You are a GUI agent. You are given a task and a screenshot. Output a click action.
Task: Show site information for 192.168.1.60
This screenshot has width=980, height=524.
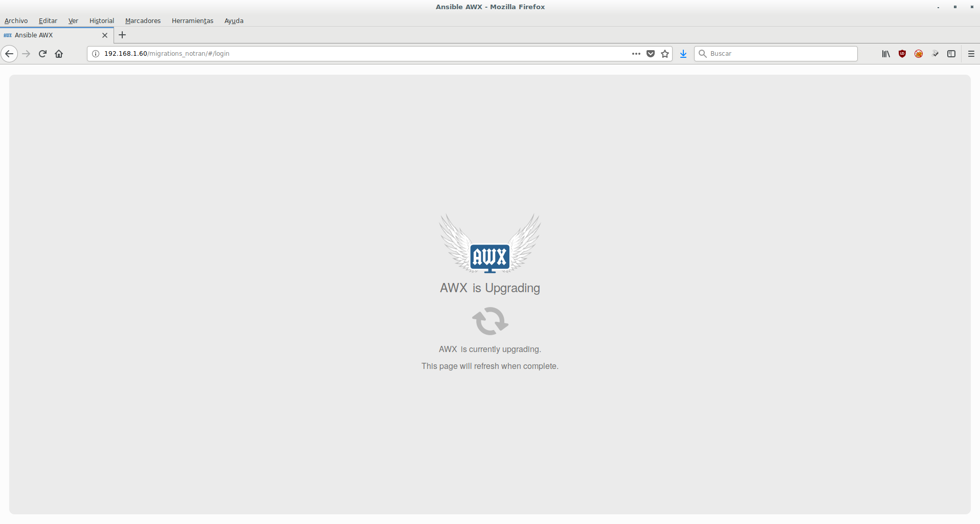coord(96,54)
